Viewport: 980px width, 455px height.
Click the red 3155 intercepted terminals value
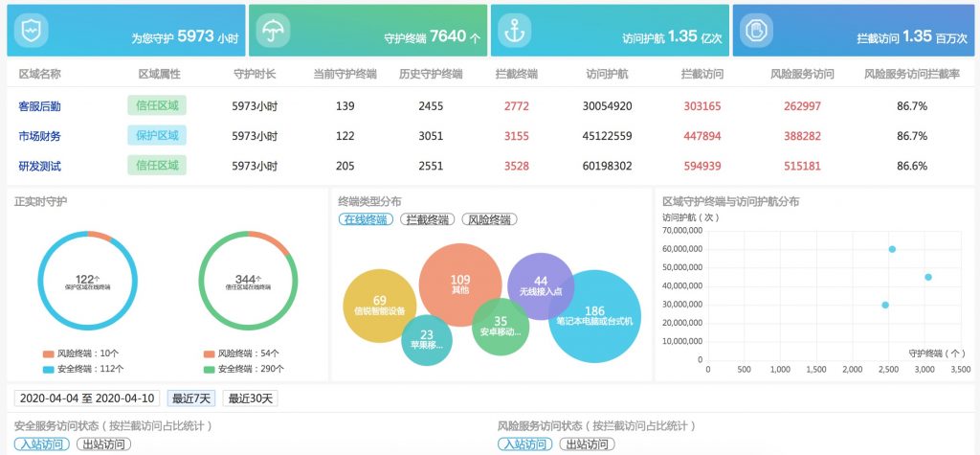pos(516,136)
